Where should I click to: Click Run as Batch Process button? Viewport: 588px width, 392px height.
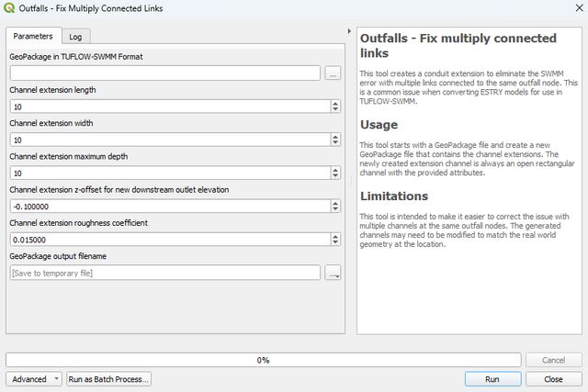coord(108,378)
